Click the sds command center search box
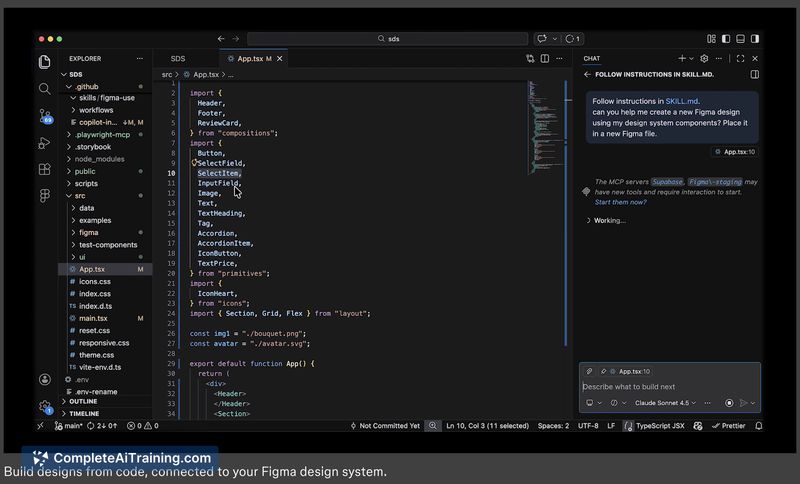Image resolution: width=800 pixels, height=484 pixels. [388, 39]
